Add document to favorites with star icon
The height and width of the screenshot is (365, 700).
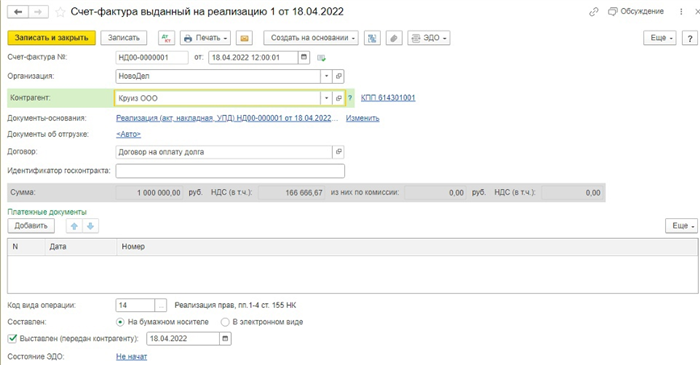point(60,12)
